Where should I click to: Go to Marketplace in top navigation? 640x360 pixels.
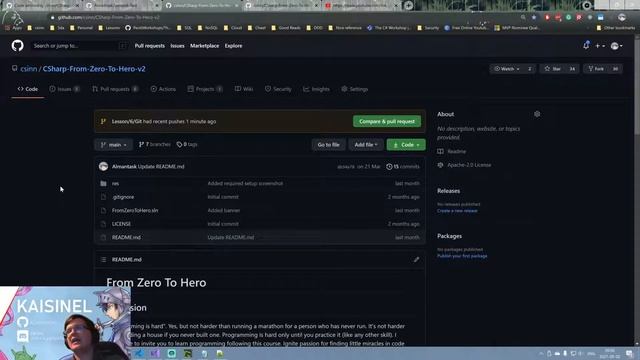click(x=204, y=46)
